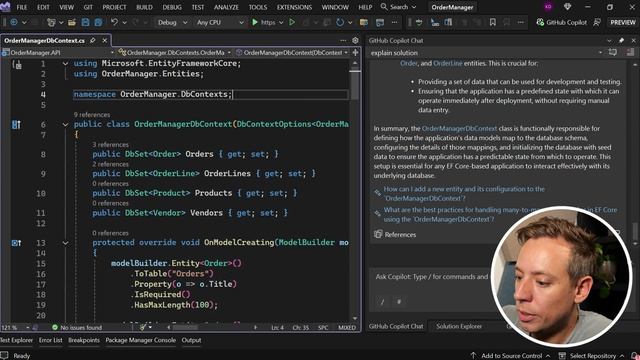Viewport: 640px width, 360px height.
Task: Open the FILE menu
Action: (22, 7)
